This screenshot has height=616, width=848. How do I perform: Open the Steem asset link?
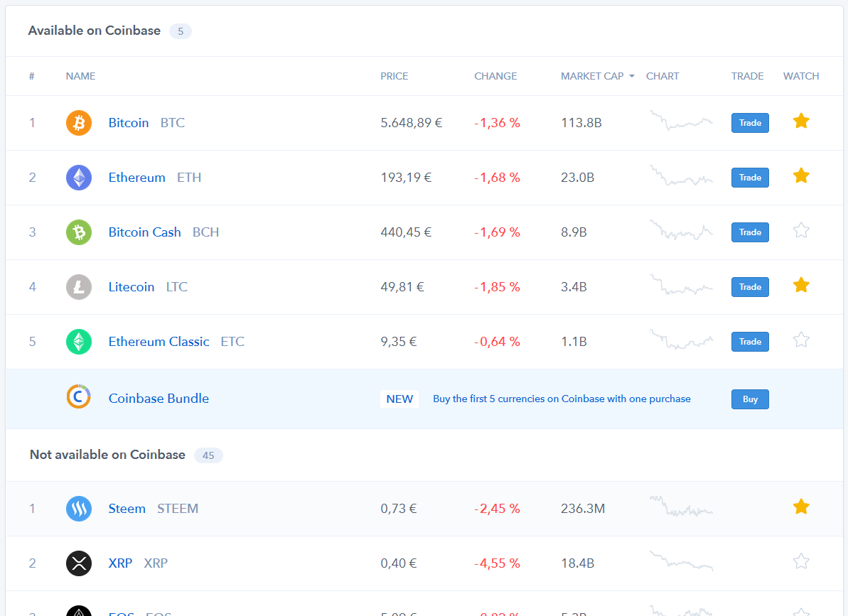pyautogui.click(x=127, y=509)
